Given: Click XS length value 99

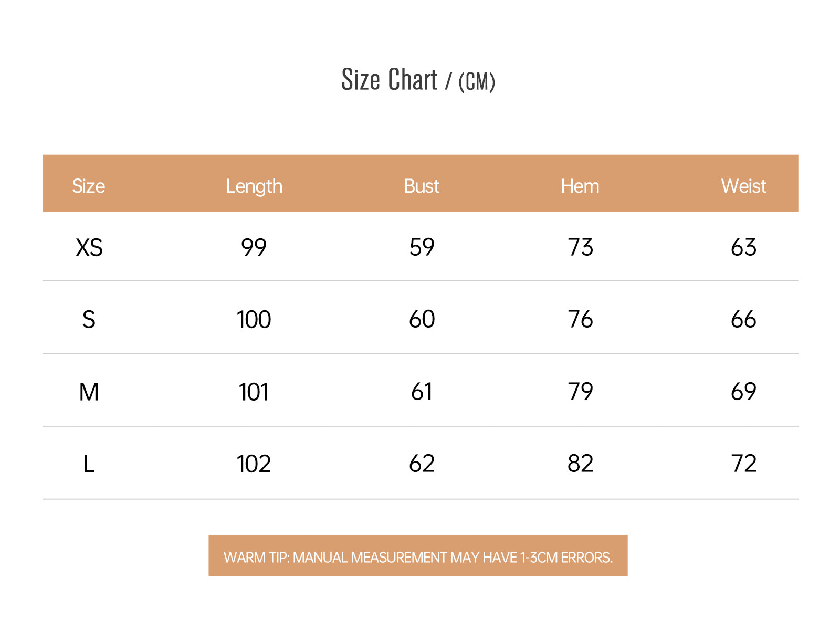Looking at the screenshot, I should click(x=254, y=247).
